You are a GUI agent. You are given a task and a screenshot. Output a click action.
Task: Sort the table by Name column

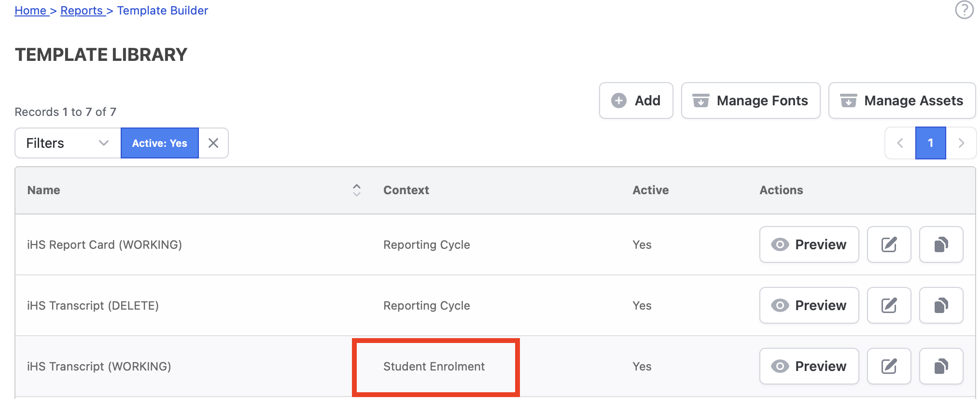[356, 190]
